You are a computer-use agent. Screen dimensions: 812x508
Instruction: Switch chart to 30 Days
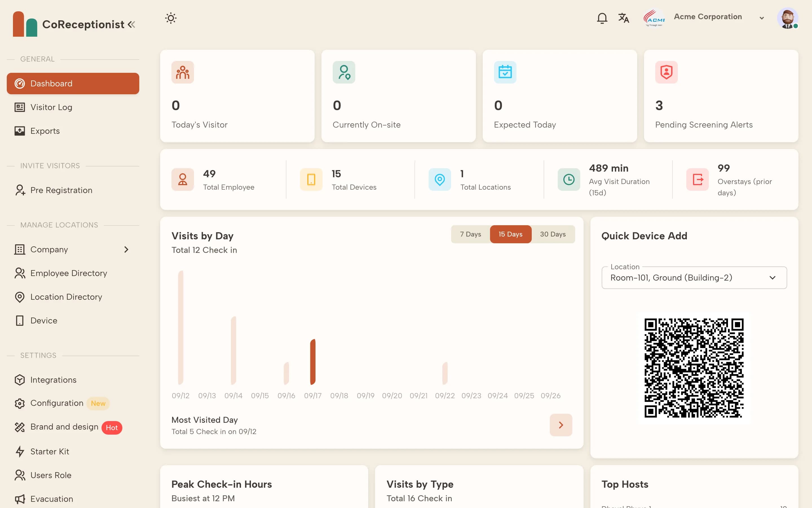pyautogui.click(x=553, y=234)
